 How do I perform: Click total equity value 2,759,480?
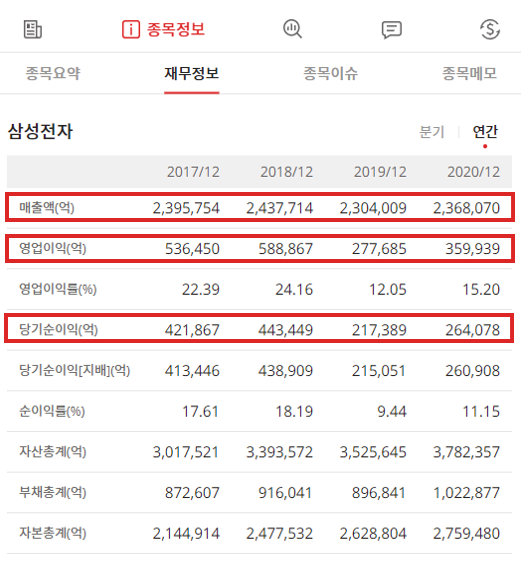coord(466,534)
